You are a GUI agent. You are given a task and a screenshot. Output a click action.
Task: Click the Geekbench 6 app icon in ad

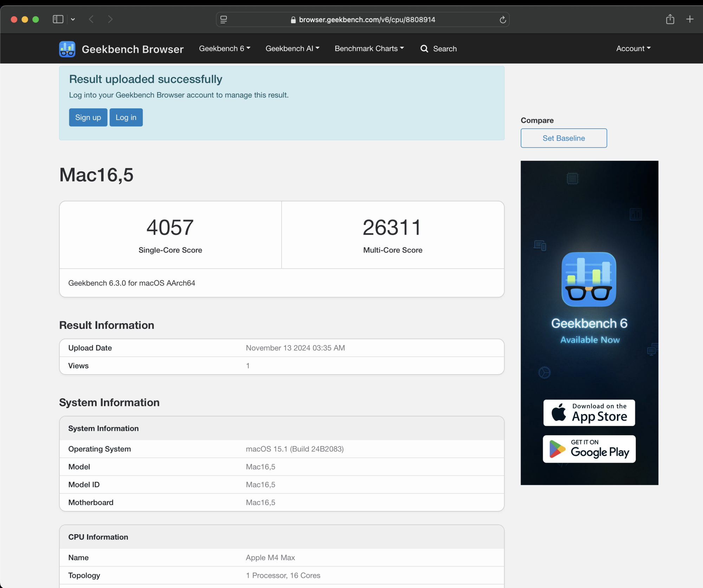coord(589,279)
